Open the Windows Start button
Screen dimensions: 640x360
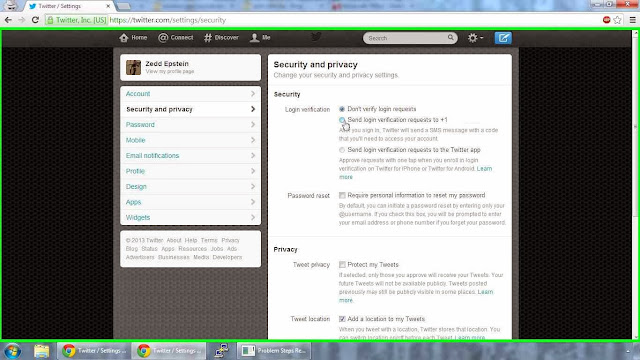(x=12, y=351)
